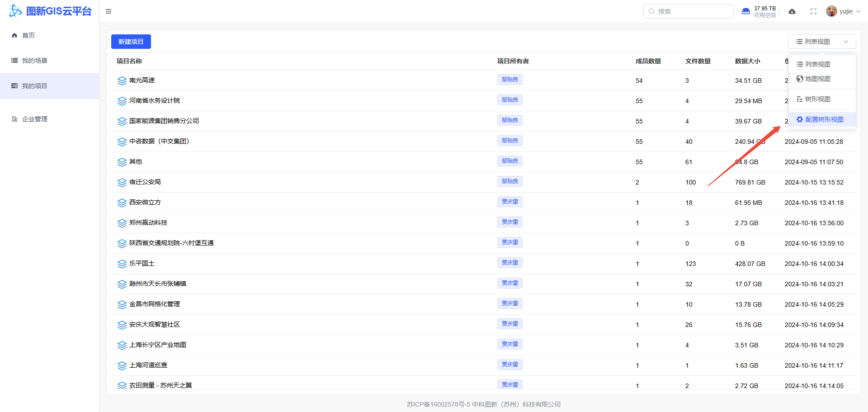Click the storage space drive icon

(x=746, y=11)
